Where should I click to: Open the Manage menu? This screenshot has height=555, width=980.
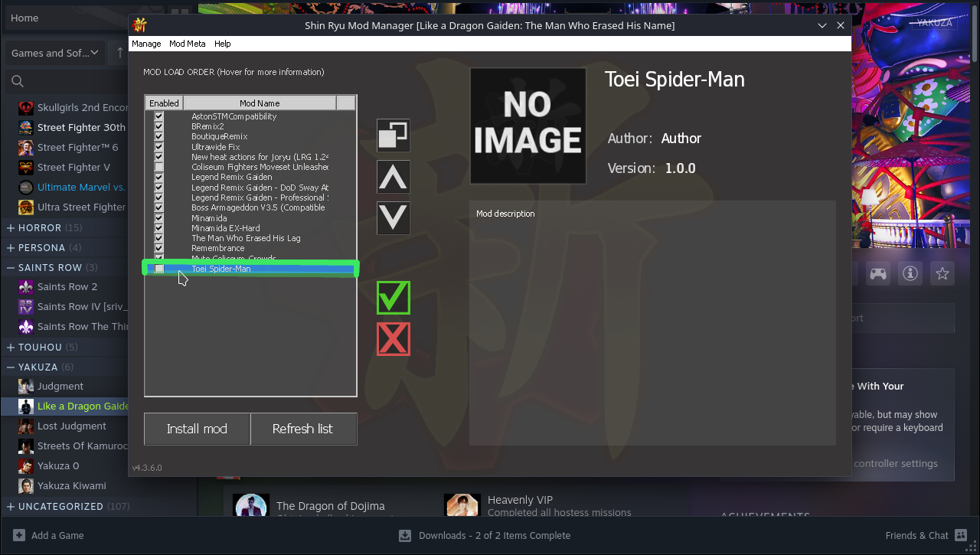[146, 44]
